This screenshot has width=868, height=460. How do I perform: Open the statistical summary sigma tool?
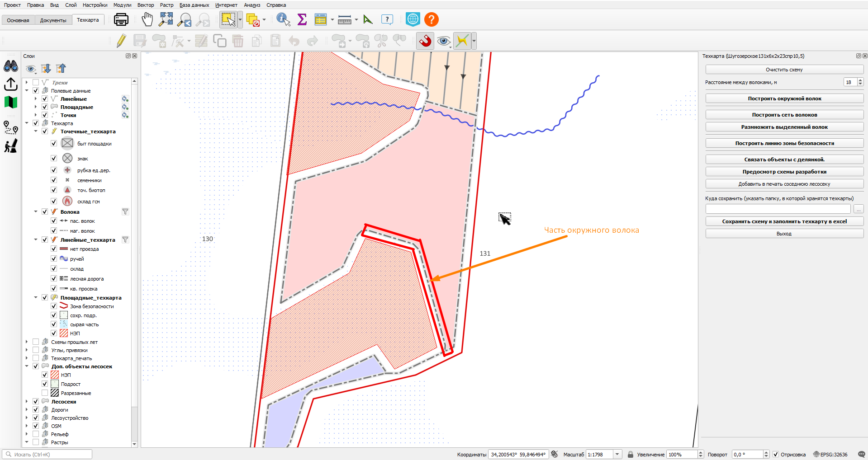coord(302,19)
